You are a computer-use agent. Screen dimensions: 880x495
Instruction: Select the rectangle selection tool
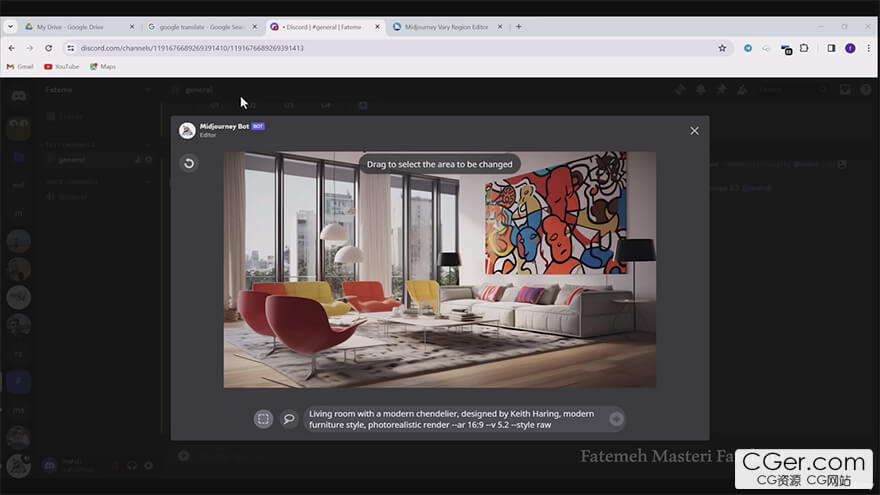click(x=263, y=419)
